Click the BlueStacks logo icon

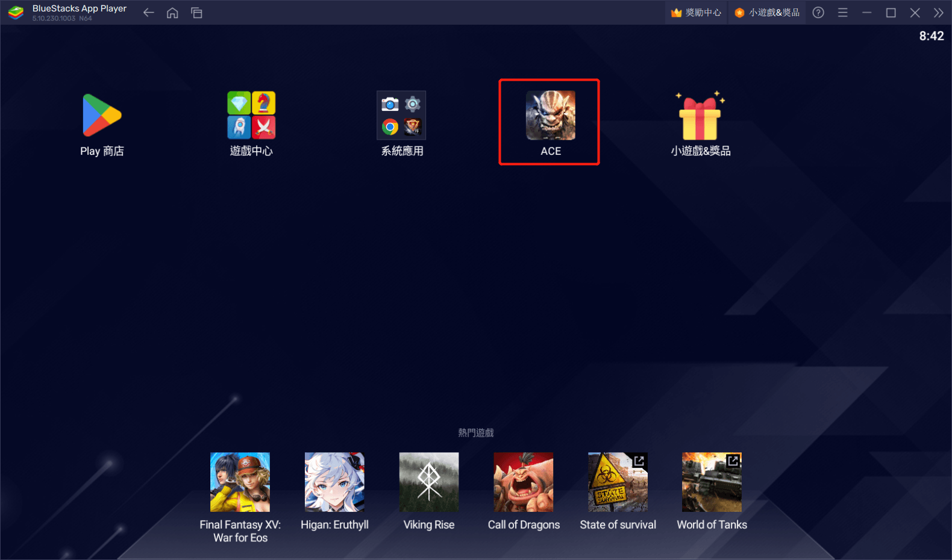[16, 12]
